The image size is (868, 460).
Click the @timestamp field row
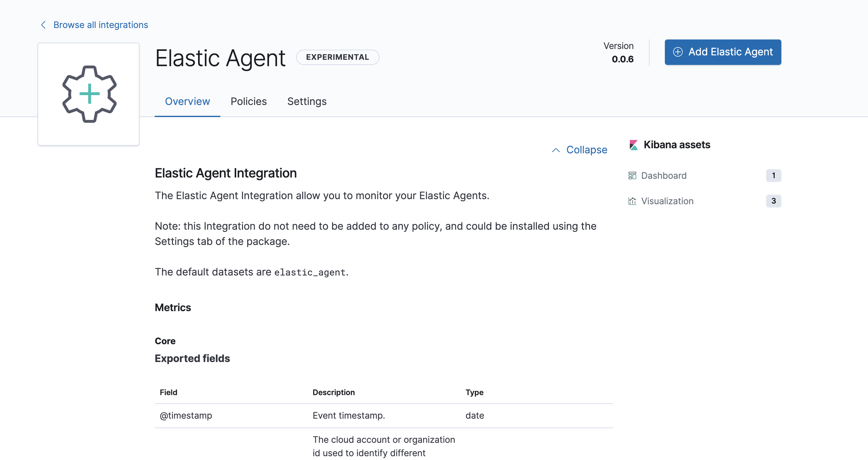click(186, 415)
